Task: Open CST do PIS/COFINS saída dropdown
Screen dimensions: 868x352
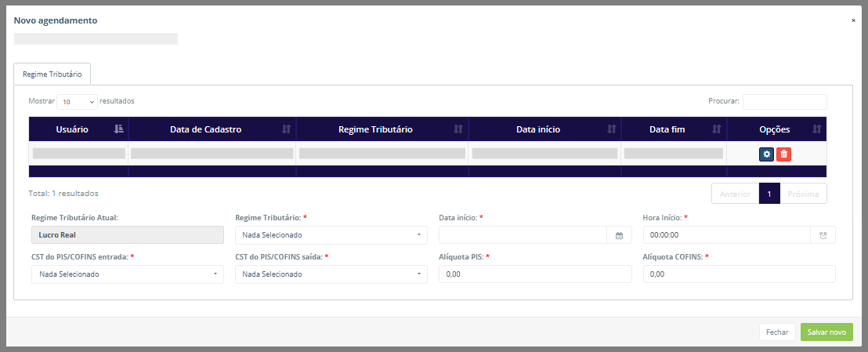Action: 331,274
